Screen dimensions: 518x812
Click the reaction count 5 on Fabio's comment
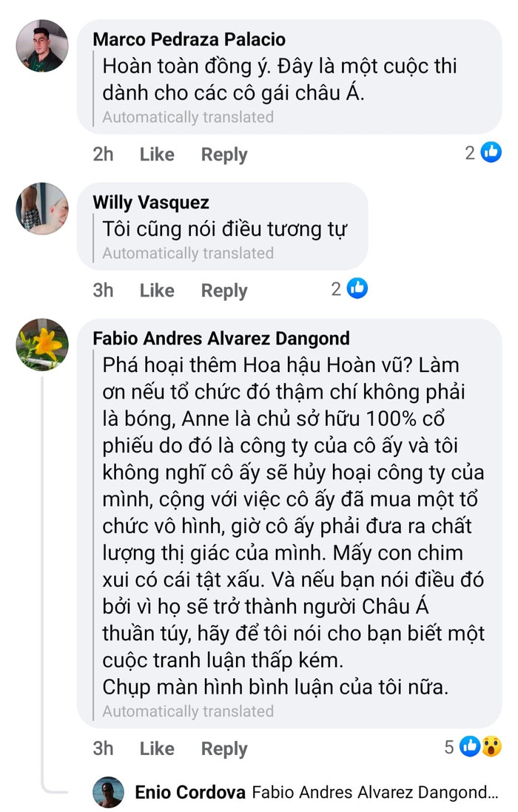click(x=450, y=748)
